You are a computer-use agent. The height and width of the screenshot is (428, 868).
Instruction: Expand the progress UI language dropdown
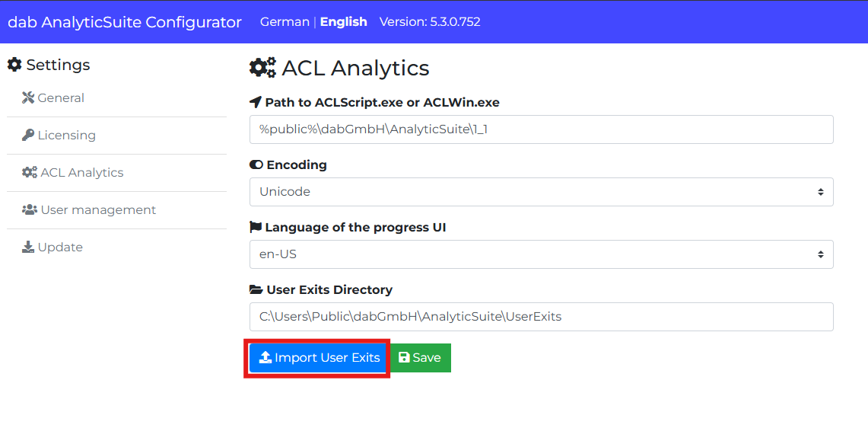[x=541, y=254]
